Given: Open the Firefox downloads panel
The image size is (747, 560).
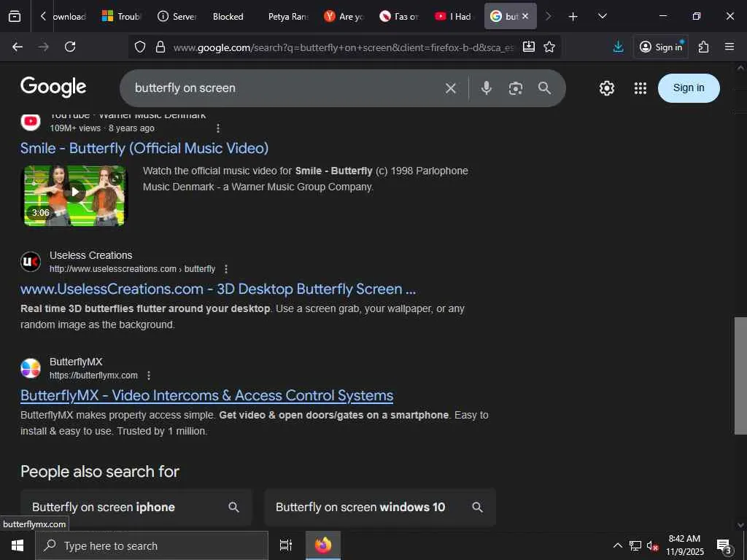Looking at the screenshot, I should [x=618, y=47].
